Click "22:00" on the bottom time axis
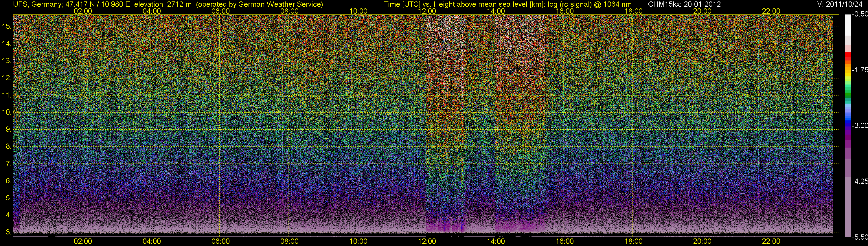 [x=771, y=241]
